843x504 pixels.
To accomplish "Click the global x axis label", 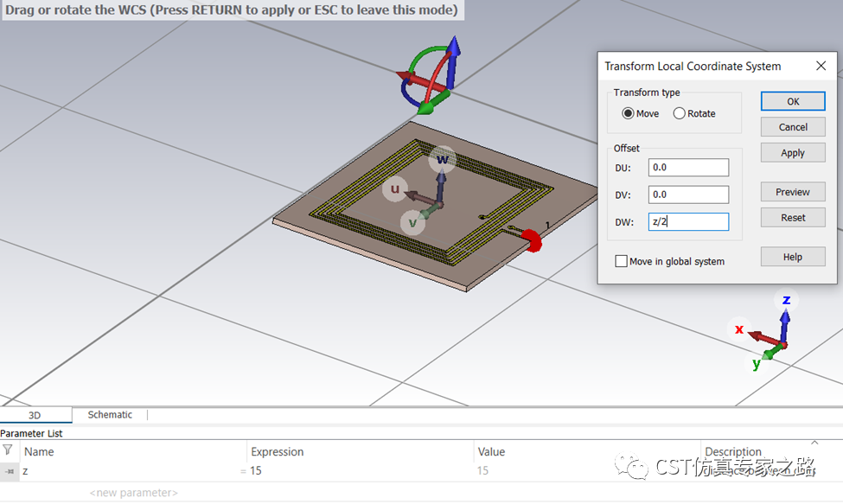I will [739, 329].
